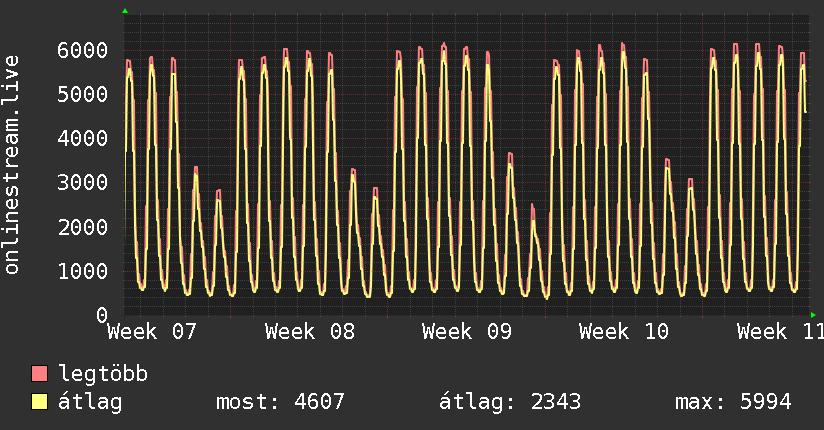Viewport: 824px width, 430px height.
Task: Click the Week 07 axis label
Action: tap(152, 332)
